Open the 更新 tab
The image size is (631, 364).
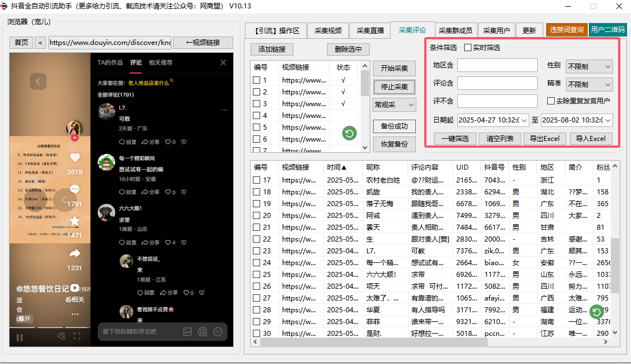[x=529, y=30]
